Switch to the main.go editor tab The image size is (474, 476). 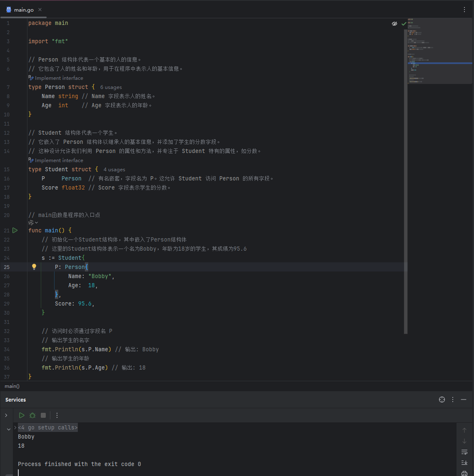(24, 10)
